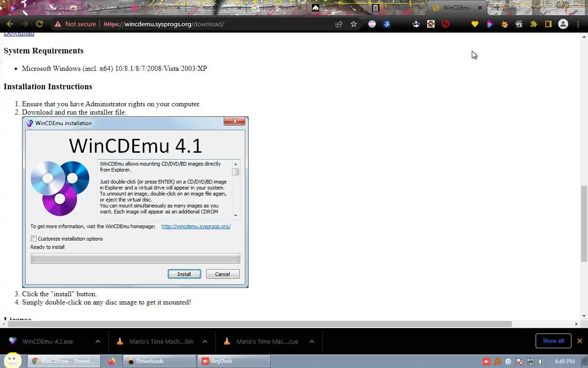Expand options for Mario's .cue download
The width and height of the screenshot is (588, 368).
point(312,341)
